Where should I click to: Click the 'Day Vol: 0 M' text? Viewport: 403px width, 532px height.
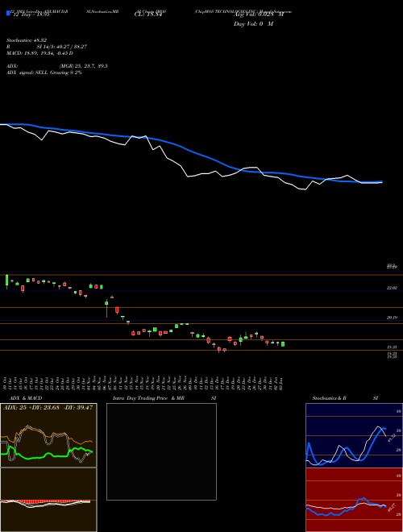click(x=253, y=24)
